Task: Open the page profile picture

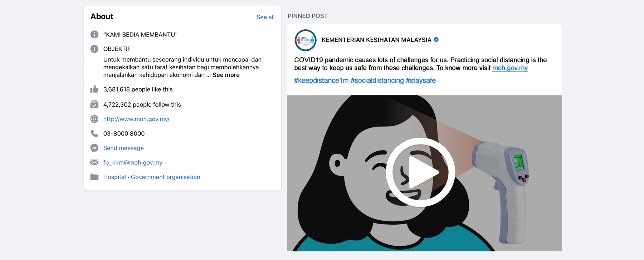Action: [x=306, y=40]
